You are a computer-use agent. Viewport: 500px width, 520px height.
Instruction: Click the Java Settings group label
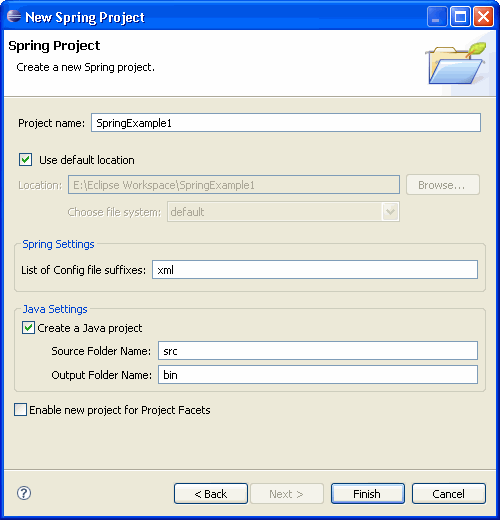(55, 309)
